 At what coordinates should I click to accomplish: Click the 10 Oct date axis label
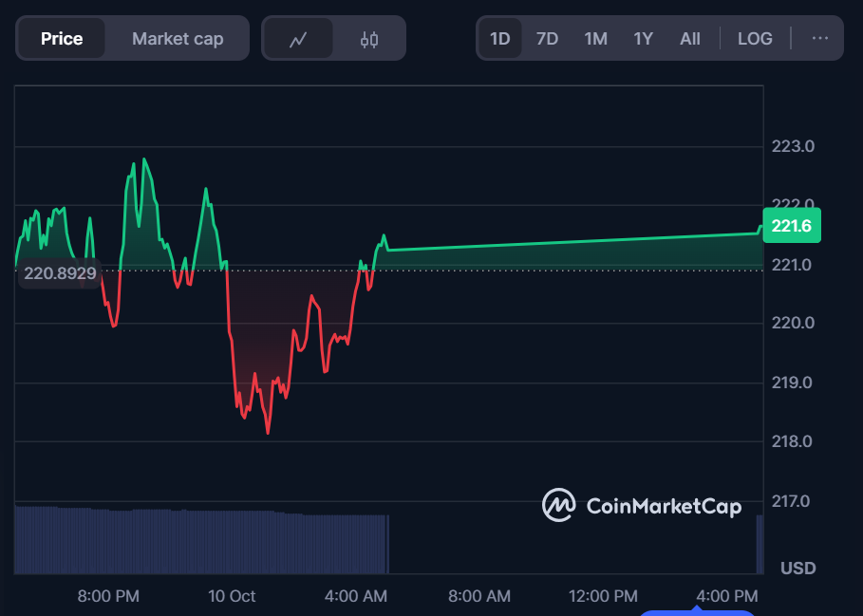(x=232, y=596)
